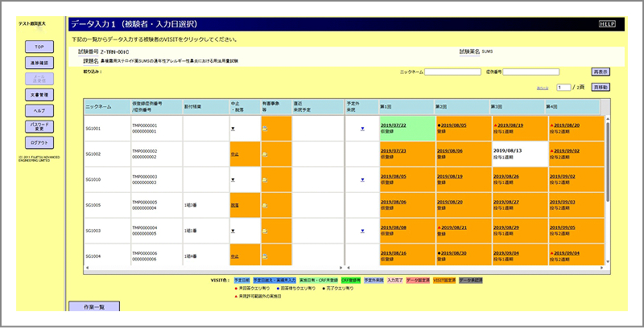Expand discontinuation arrow for SG1003
644x328 pixels.
[233, 232]
